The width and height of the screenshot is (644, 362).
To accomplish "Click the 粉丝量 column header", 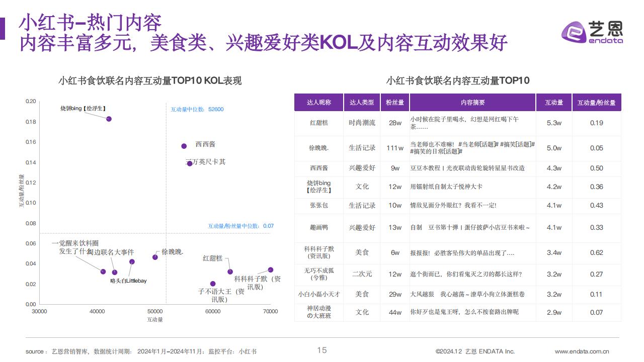I will coord(395,102).
